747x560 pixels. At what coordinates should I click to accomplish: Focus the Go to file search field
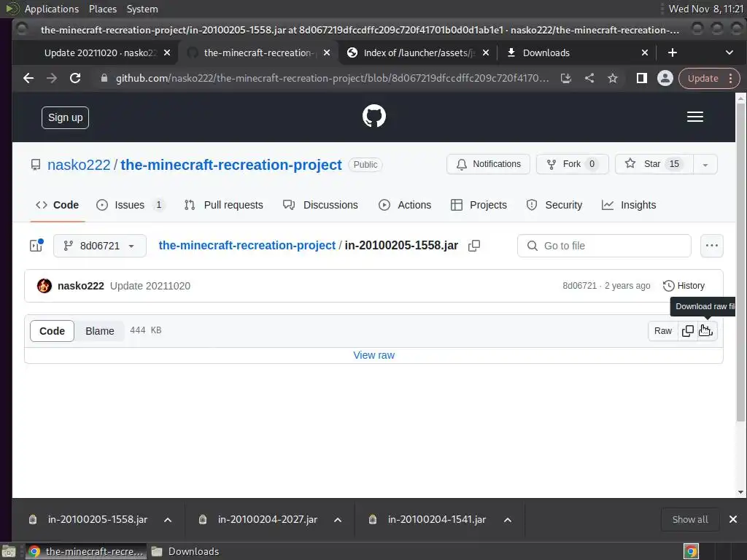click(604, 246)
